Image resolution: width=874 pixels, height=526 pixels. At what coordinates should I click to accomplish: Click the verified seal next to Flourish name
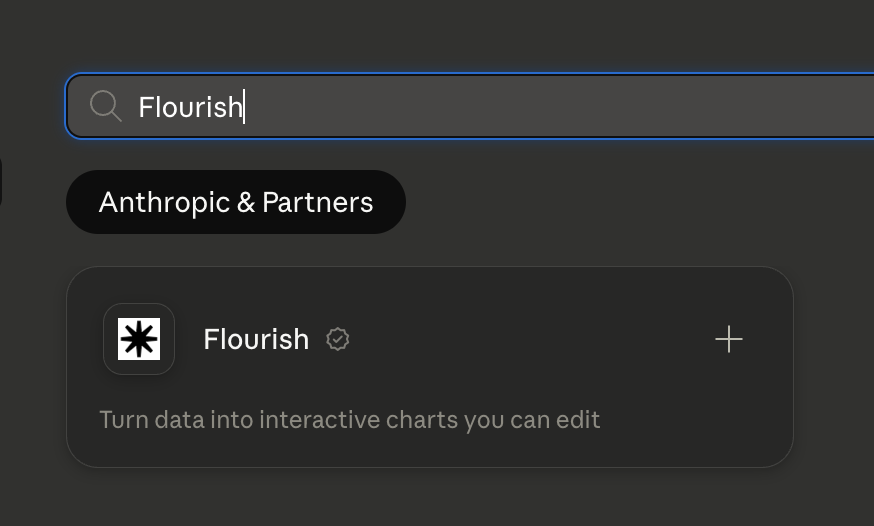pos(338,339)
